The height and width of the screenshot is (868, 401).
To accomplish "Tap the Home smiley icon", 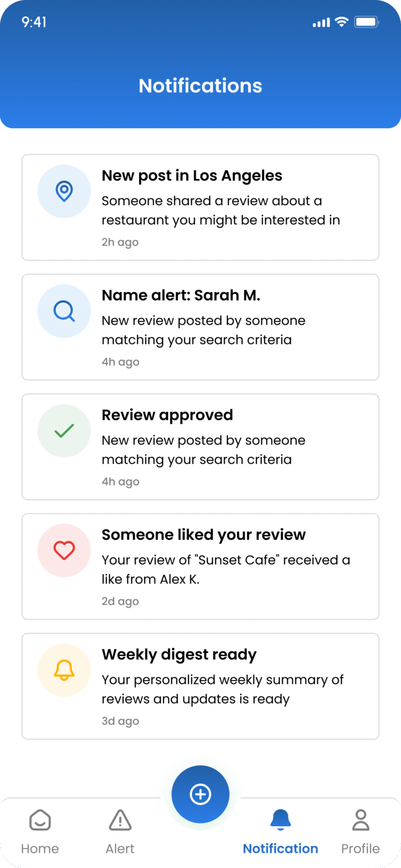I will tap(40, 821).
